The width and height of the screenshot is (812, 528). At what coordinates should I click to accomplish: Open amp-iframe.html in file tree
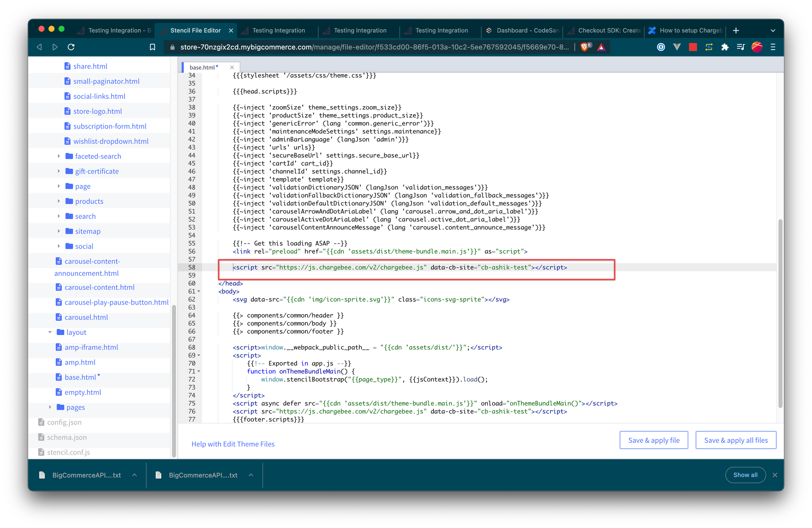(x=91, y=347)
